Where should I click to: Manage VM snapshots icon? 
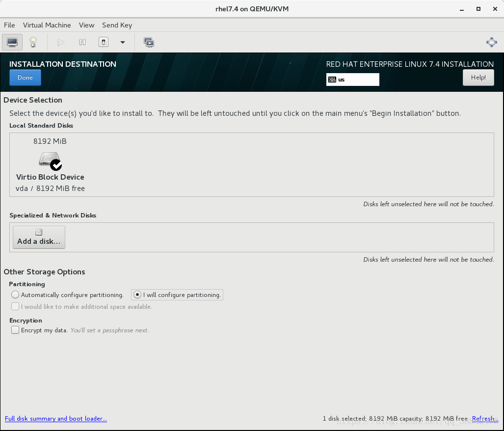pyautogui.click(x=149, y=42)
